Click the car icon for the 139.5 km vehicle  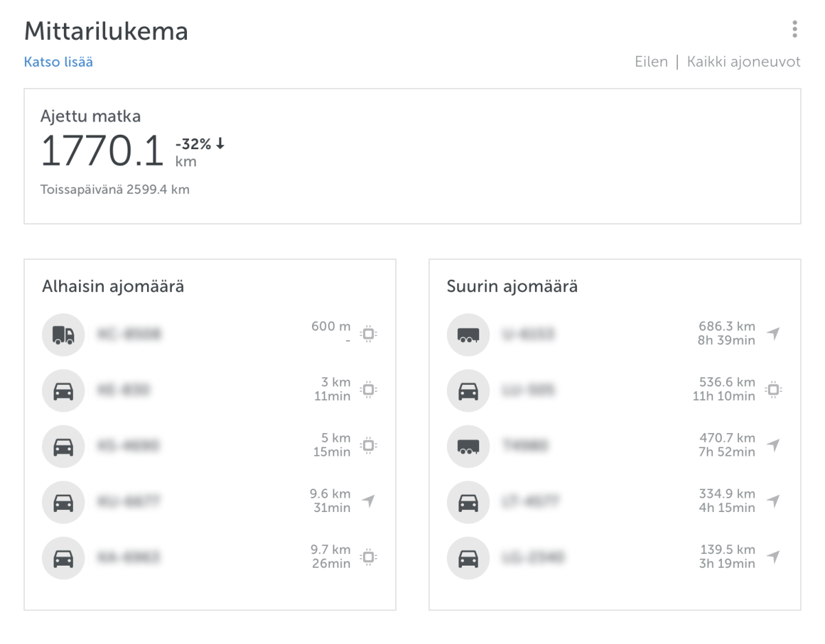click(x=468, y=557)
